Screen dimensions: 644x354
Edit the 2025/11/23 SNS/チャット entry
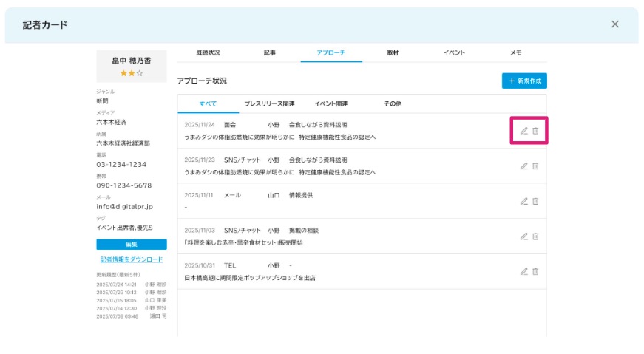(523, 166)
